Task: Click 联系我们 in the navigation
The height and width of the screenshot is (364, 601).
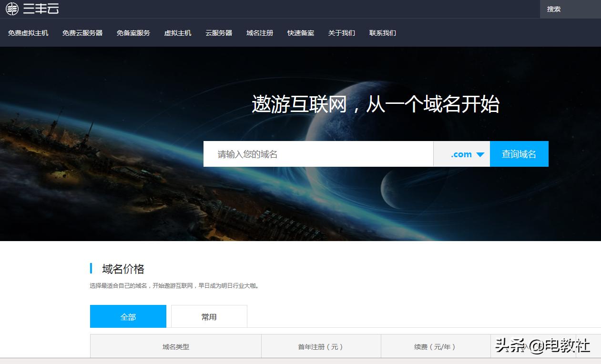Action: pos(382,32)
